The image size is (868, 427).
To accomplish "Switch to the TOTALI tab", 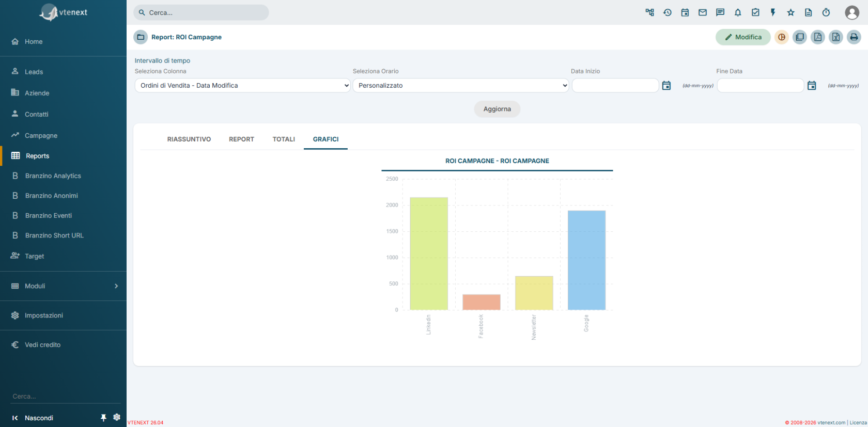I will [284, 139].
